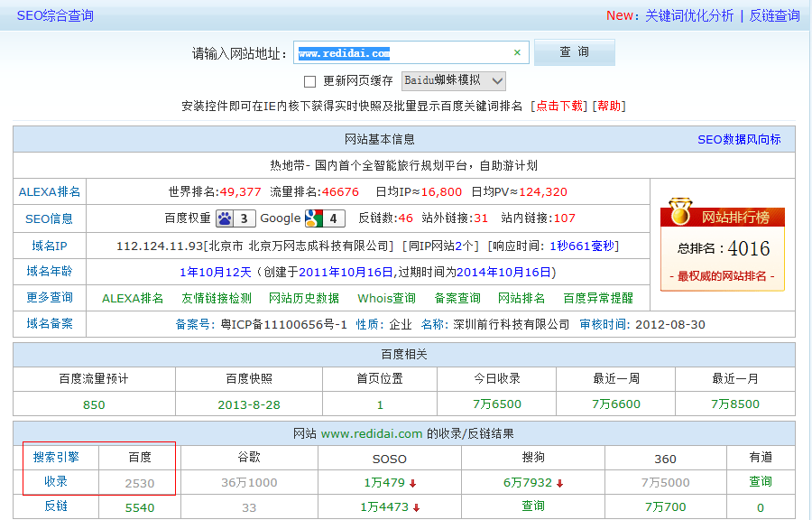Click the 搜狗 反链 查询 link

pos(533,506)
